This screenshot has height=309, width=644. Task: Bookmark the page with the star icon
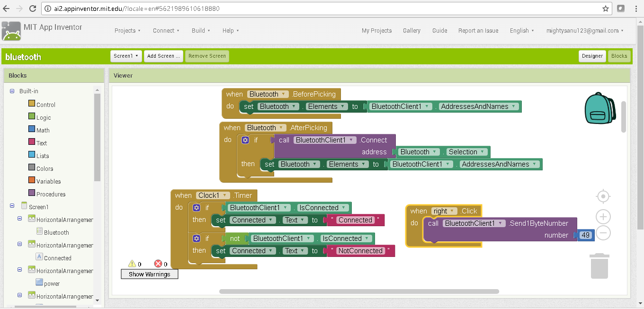606,9
